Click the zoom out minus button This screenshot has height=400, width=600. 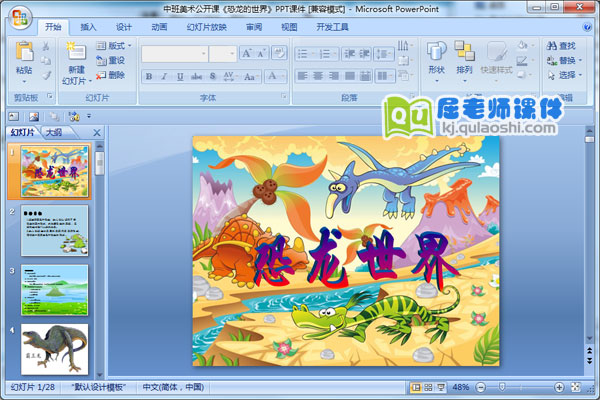pos(481,388)
